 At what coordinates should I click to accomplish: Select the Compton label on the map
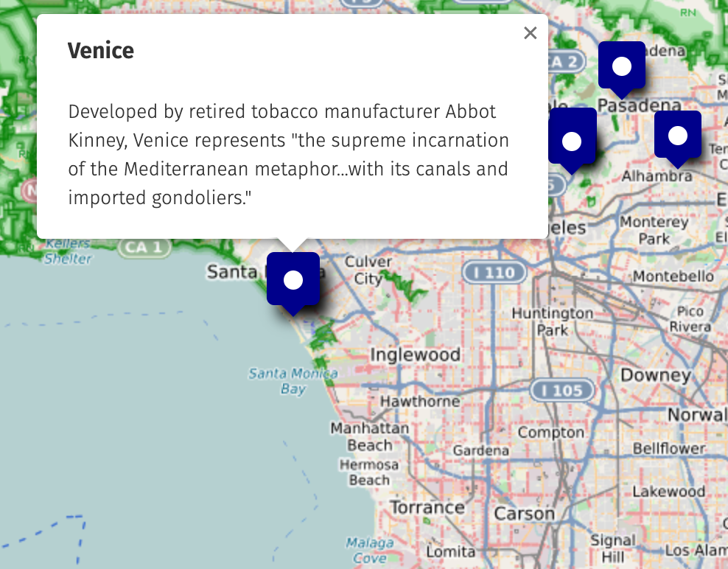coord(550,433)
